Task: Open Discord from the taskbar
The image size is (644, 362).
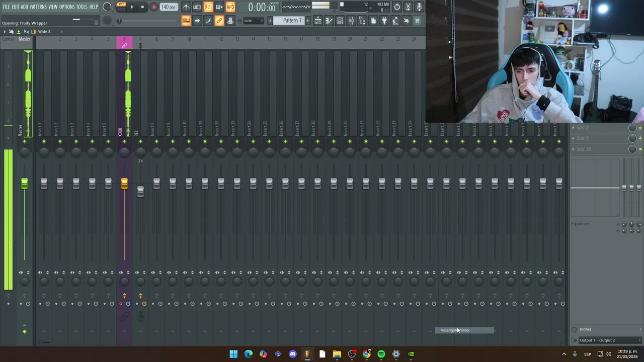Action: pos(293,354)
